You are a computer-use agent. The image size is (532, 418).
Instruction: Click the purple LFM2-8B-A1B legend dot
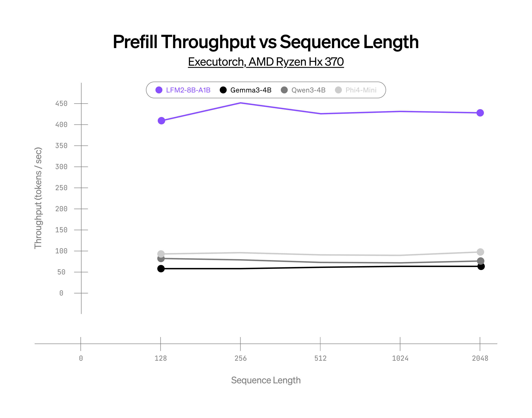pyautogui.click(x=159, y=90)
